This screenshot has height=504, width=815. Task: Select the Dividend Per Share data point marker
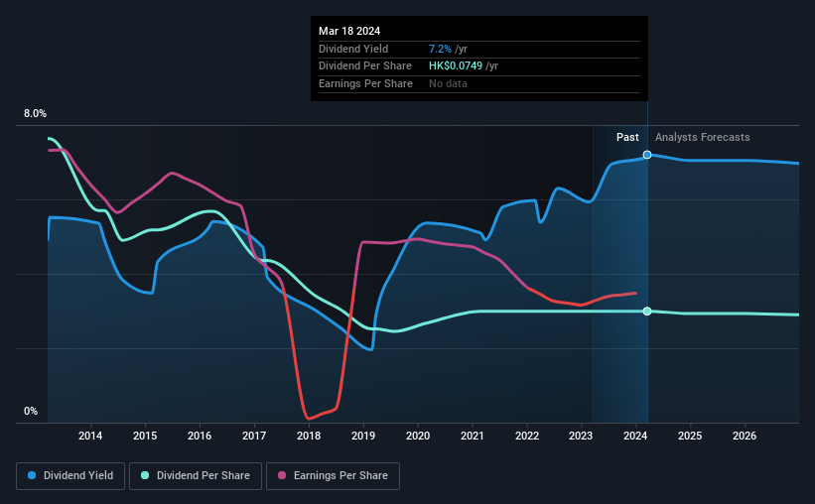(647, 312)
